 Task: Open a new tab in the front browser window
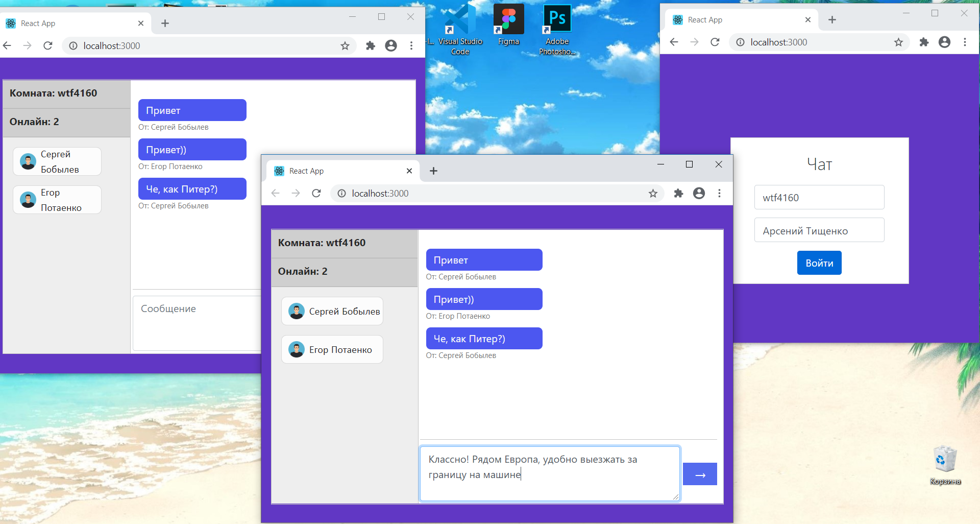[x=433, y=171]
